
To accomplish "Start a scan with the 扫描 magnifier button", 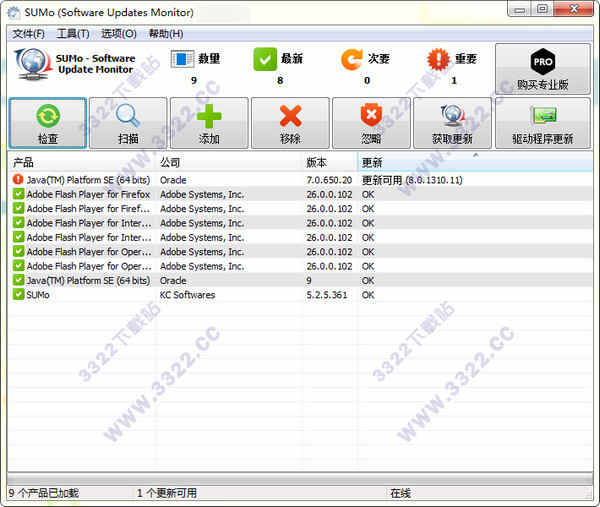I will (x=128, y=123).
